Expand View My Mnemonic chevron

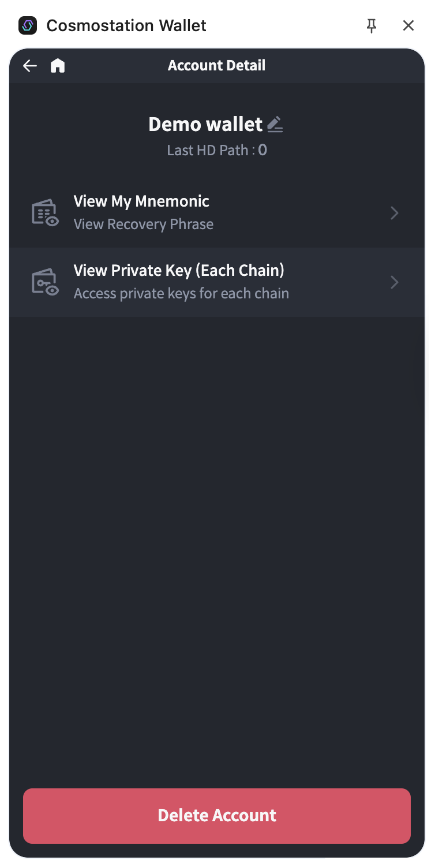(x=395, y=213)
